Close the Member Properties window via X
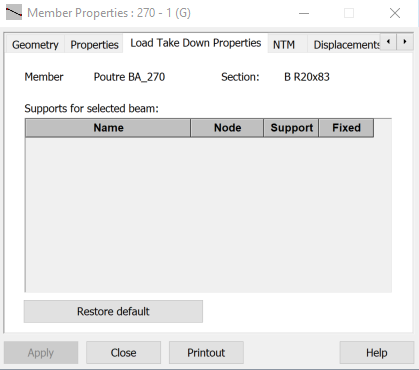419x370 pixels. (395, 13)
